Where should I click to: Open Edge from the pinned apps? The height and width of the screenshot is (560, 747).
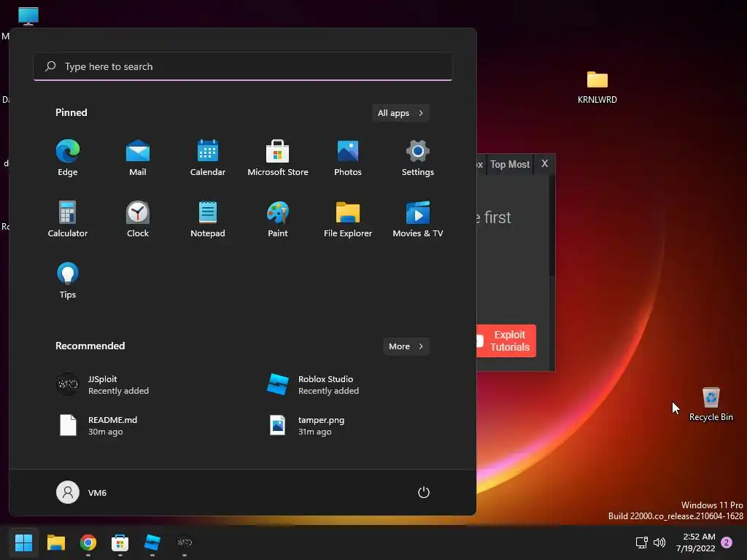coord(68,158)
